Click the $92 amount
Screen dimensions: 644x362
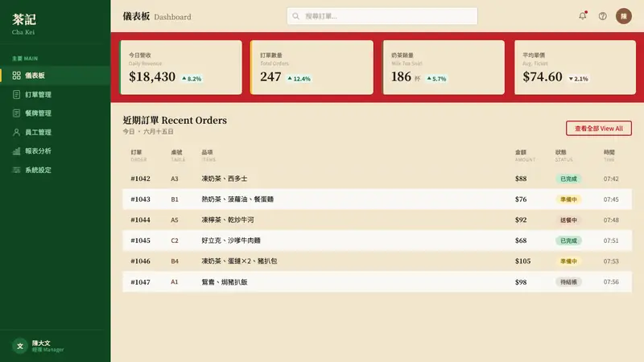click(x=521, y=220)
